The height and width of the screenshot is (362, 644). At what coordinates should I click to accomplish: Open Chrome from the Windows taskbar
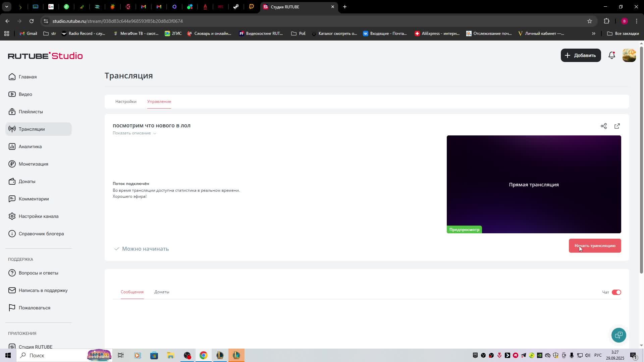tap(203, 355)
